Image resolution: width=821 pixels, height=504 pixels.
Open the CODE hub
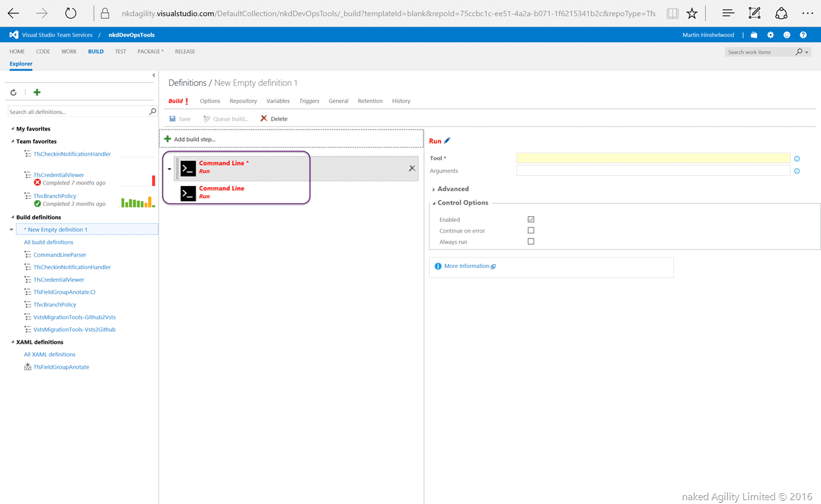(43, 51)
